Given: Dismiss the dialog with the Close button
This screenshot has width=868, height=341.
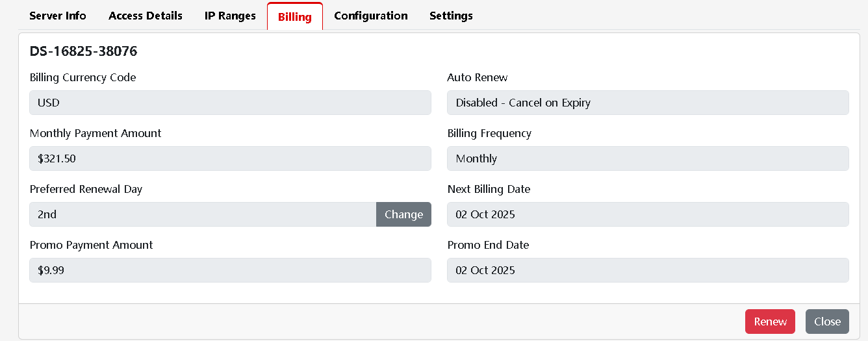Looking at the screenshot, I should [x=827, y=322].
